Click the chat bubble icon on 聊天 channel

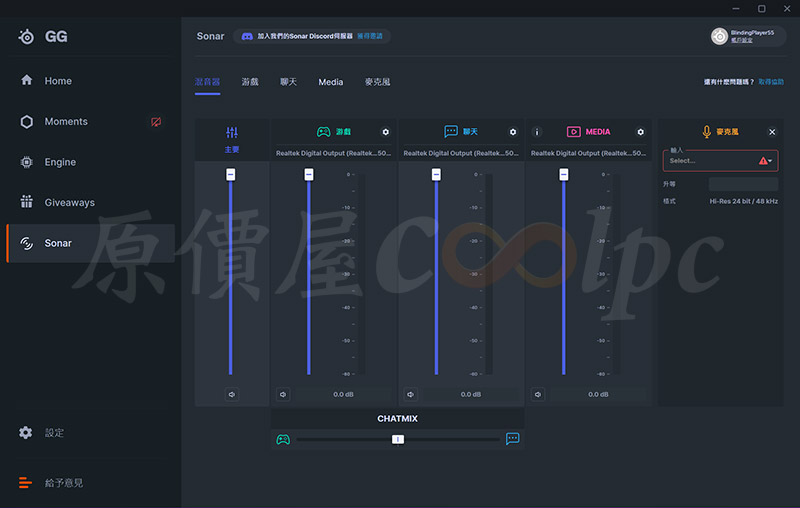tap(451, 132)
